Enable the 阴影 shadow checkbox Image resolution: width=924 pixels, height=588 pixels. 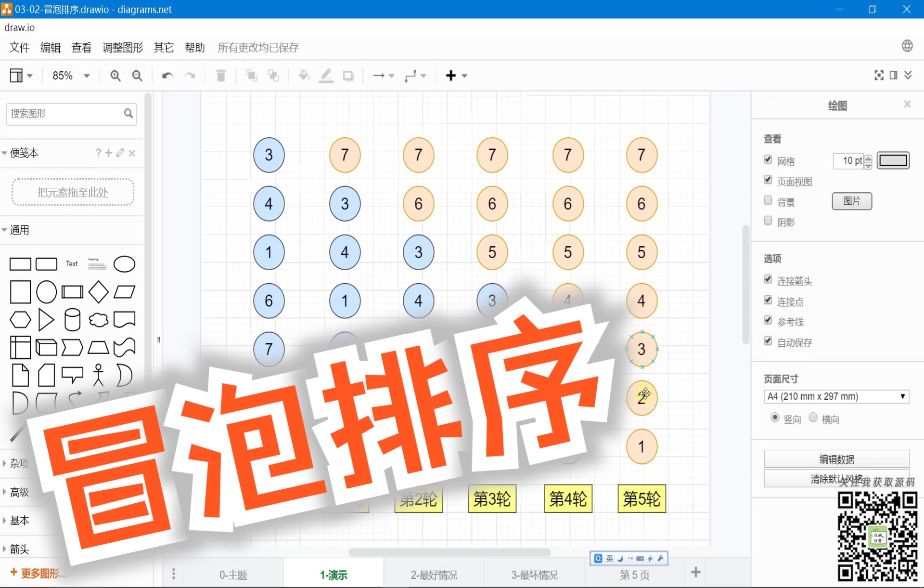tap(768, 220)
